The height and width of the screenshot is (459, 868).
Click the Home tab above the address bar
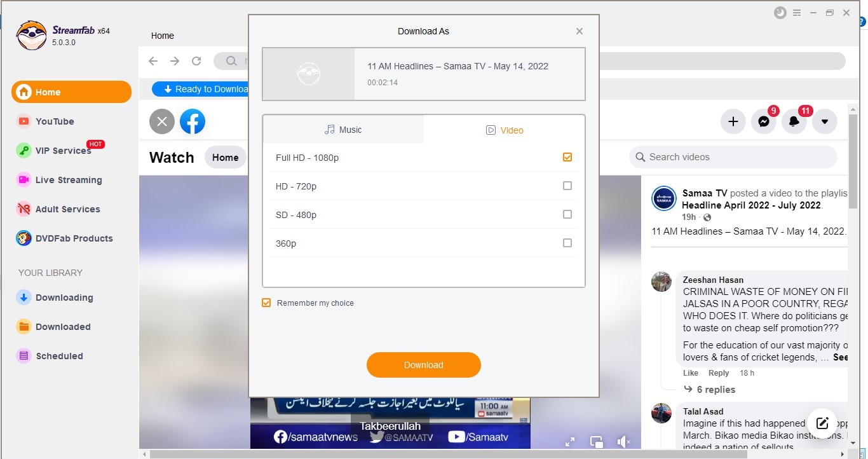pos(163,36)
